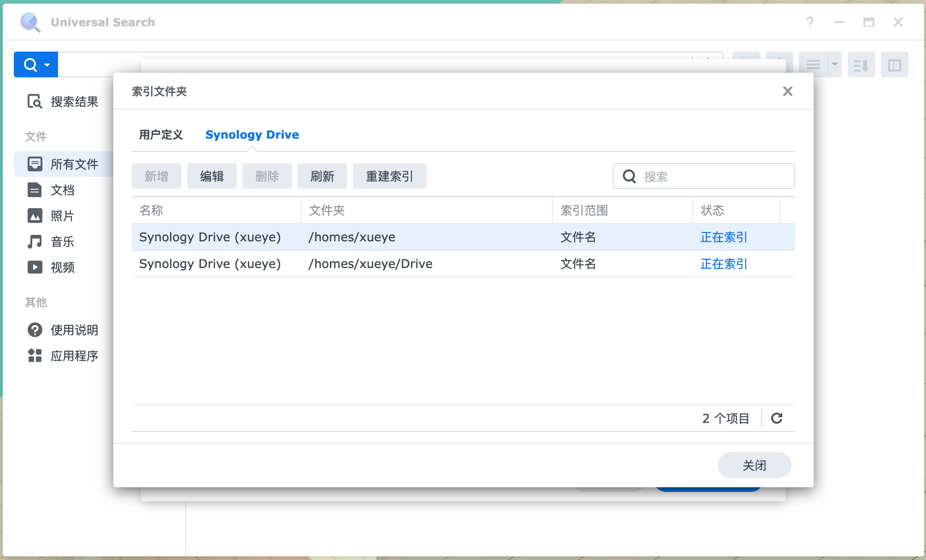Click the blue search magnifier button
This screenshot has width=926, height=560.
[30, 64]
